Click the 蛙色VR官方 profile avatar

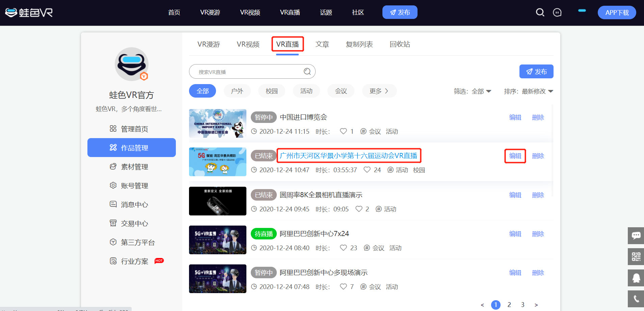pyautogui.click(x=132, y=64)
